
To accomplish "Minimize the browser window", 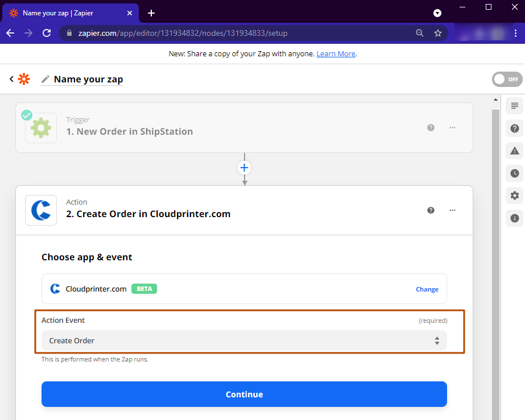I will pyautogui.click(x=462, y=7).
